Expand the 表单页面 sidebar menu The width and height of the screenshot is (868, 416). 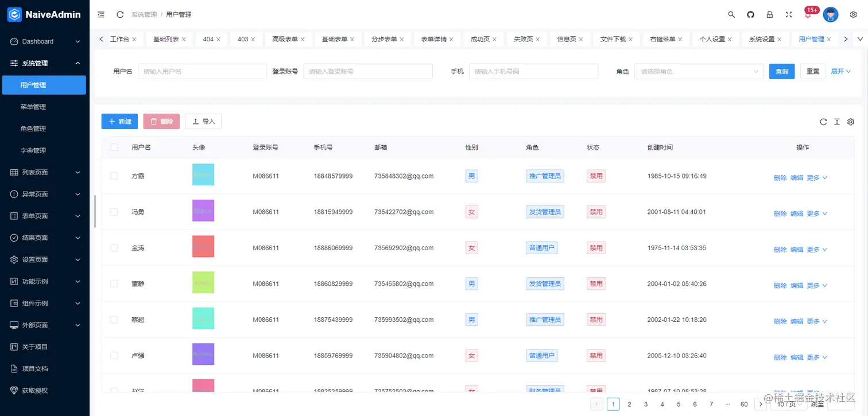tap(45, 216)
